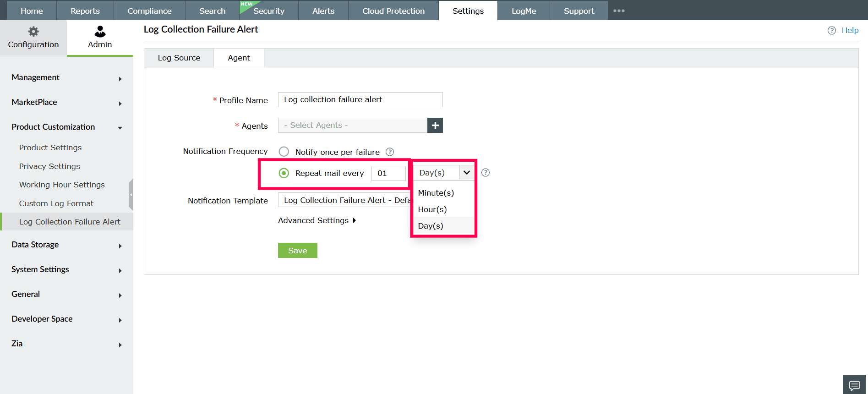Choose Day(s) from the unit list
Viewport: 868px width, 394px height.
point(443,226)
